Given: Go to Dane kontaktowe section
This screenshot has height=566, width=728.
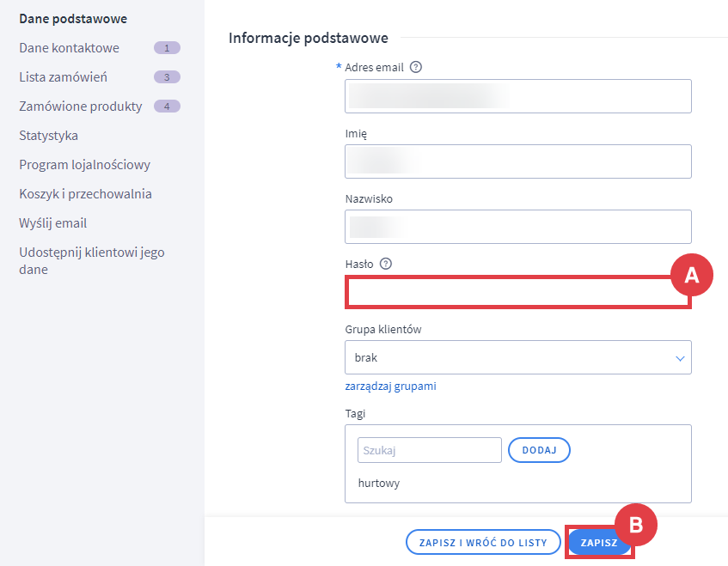Looking at the screenshot, I should [69, 48].
